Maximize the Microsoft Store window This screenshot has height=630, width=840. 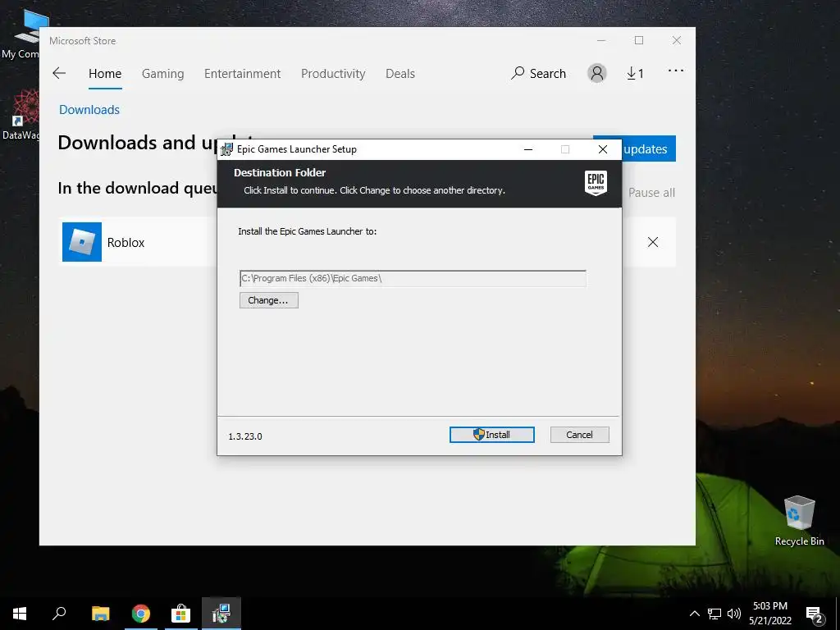[639, 41]
